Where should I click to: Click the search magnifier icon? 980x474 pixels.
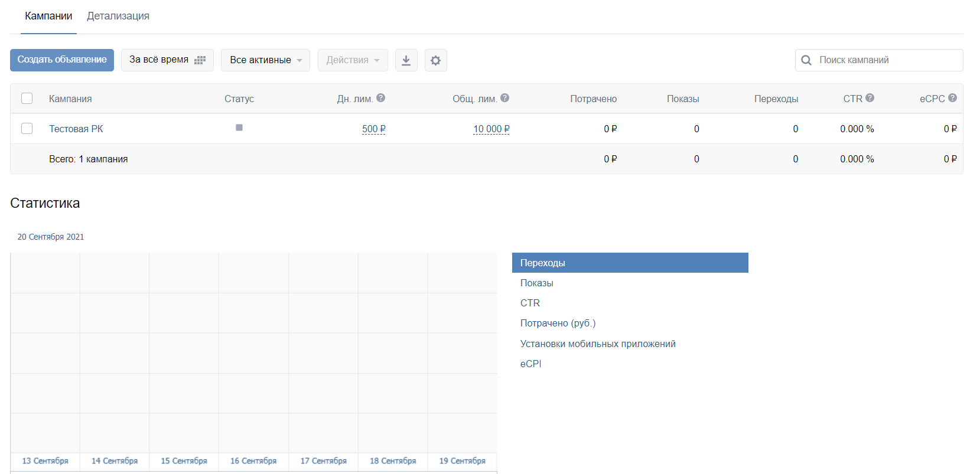pyautogui.click(x=806, y=60)
